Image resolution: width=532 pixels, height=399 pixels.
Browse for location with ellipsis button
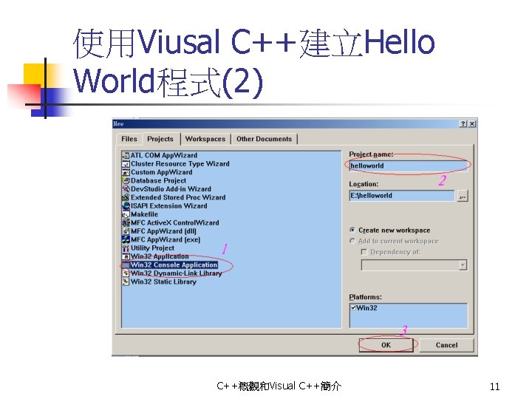point(463,196)
